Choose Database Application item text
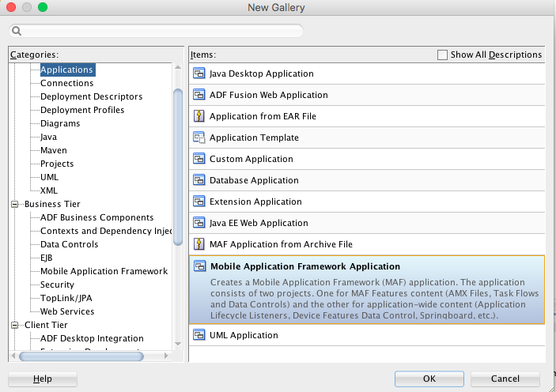The height and width of the screenshot is (392, 556). tap(254, 180)
